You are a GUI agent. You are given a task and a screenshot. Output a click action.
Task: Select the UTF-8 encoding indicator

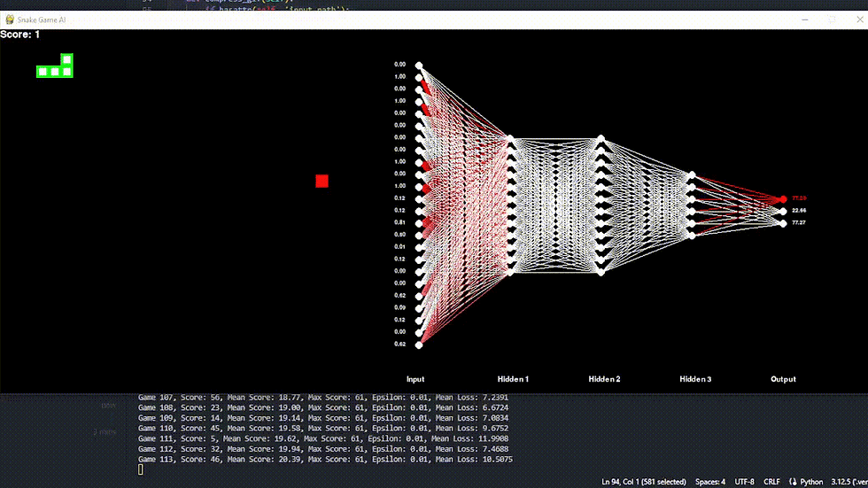tap(745, 482)
